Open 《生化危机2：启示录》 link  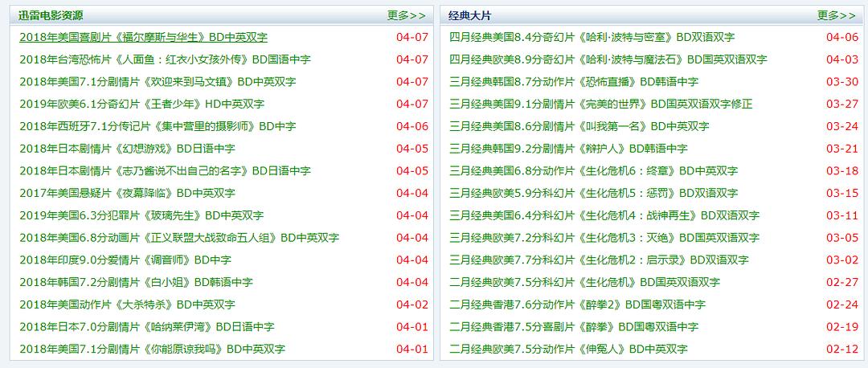599,260
